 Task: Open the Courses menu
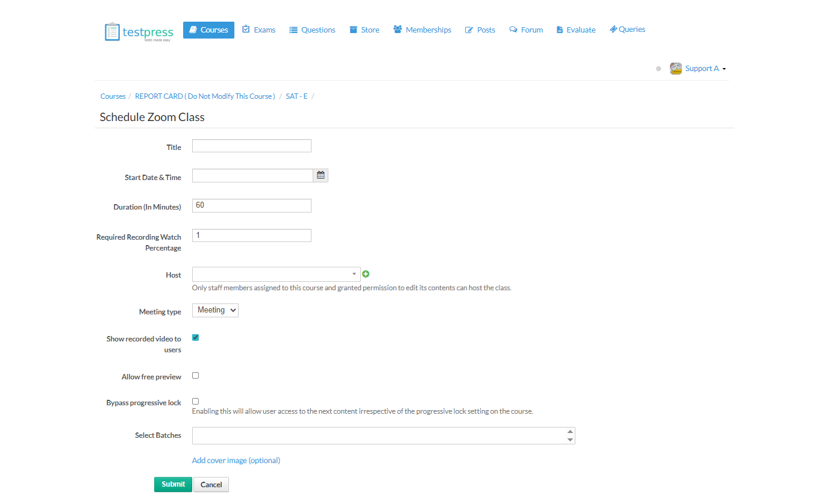(208, 30)
